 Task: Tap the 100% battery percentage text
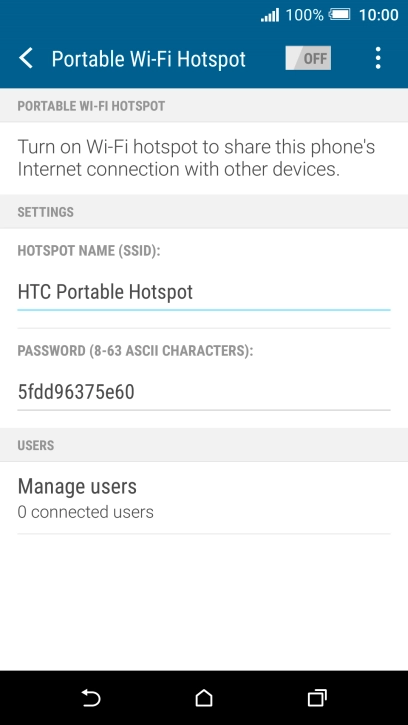[x=304, y=15]
